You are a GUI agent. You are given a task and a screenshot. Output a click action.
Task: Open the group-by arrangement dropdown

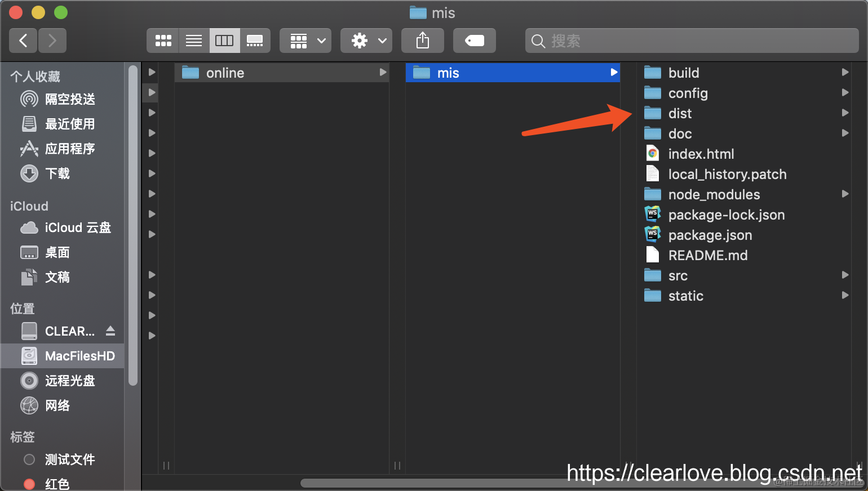[305, 41]
